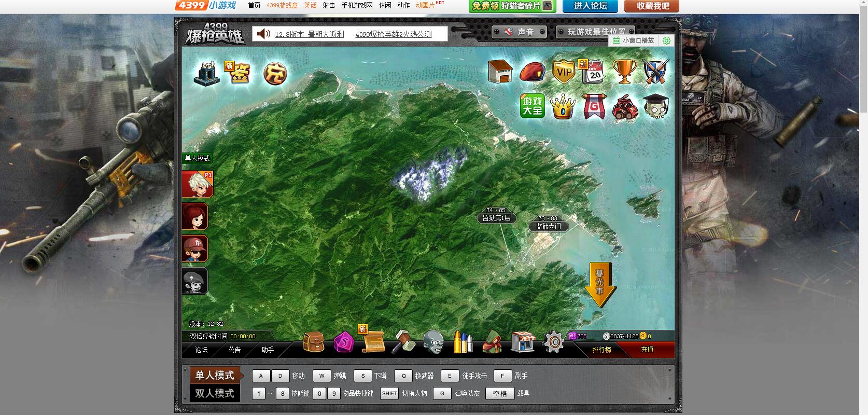Click the 充值 recharge button

(x=647, y=350)
